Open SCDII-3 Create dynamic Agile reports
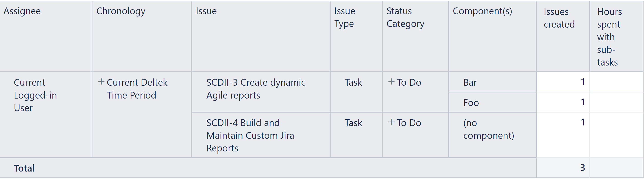Screen dimensions: 644x179 pyautogui.click(x=256, y=89)
